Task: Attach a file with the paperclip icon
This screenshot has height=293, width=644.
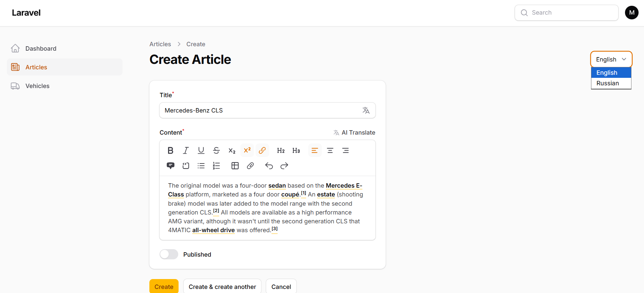Action: pyautogui.click(x=250, y=166)
